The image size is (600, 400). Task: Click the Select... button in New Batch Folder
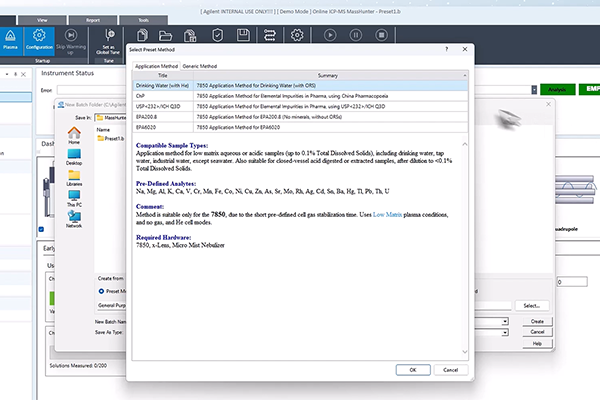(x=532, y=306)
